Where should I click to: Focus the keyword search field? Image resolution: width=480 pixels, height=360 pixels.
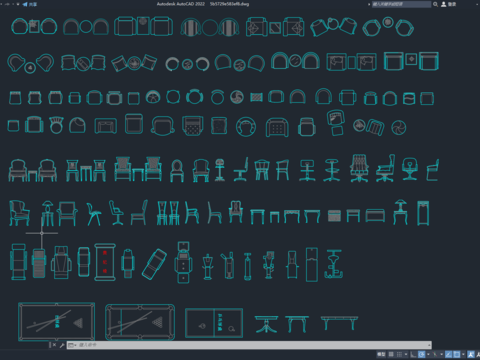coord(401,4)
